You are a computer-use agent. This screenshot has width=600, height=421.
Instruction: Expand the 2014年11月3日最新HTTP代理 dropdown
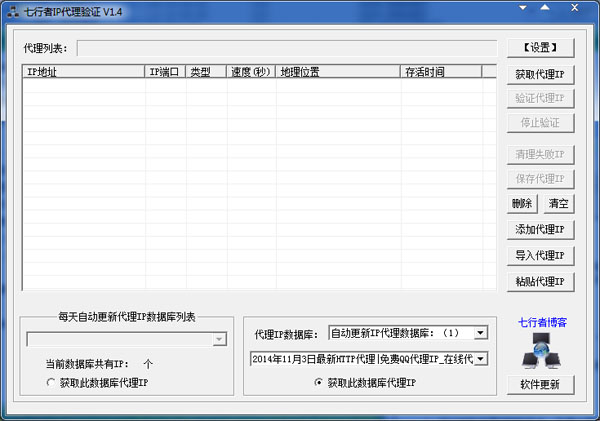(x=481, y=359)
